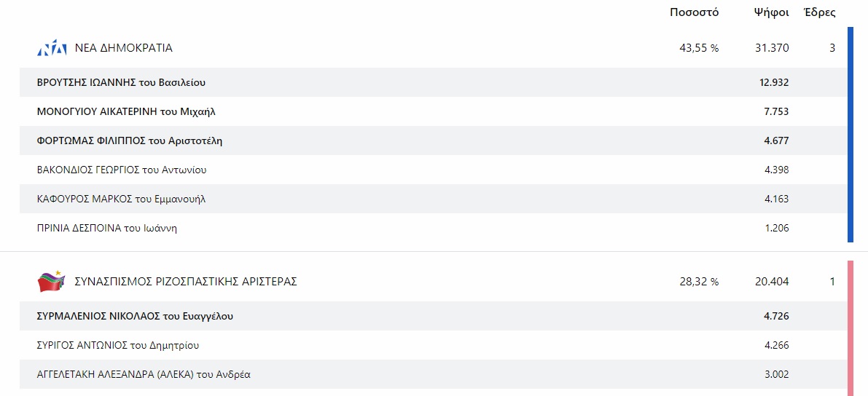This screenshot has width=868, height=396.
Task: Select candidate ΣΥΡΙΓΟΣ ΑΝΤΩΝΙΟΣ row
Action: click(x=118, y=345)
